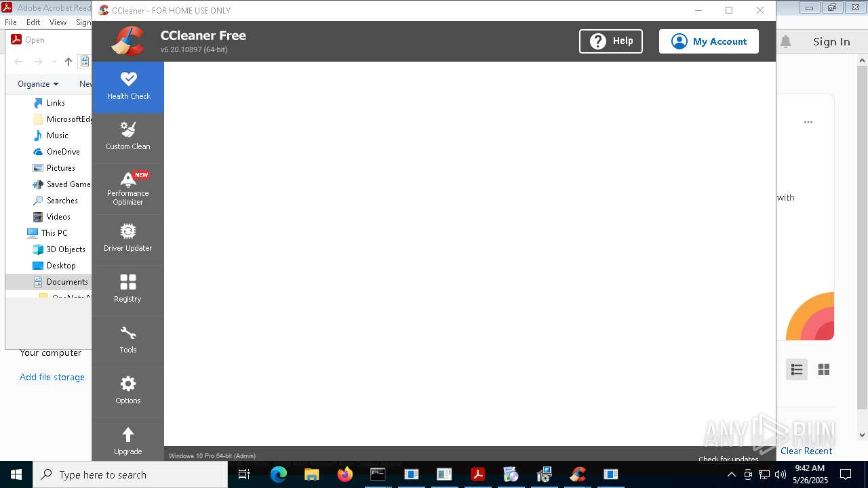
Task: Open the File menu in Adobe Acrobat
Action: click(11, 22)
